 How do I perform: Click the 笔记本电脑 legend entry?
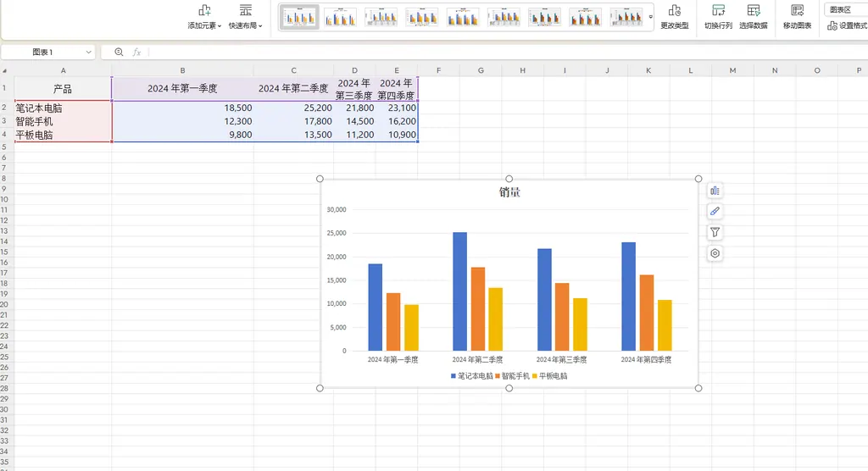click(x=471, y=376)
